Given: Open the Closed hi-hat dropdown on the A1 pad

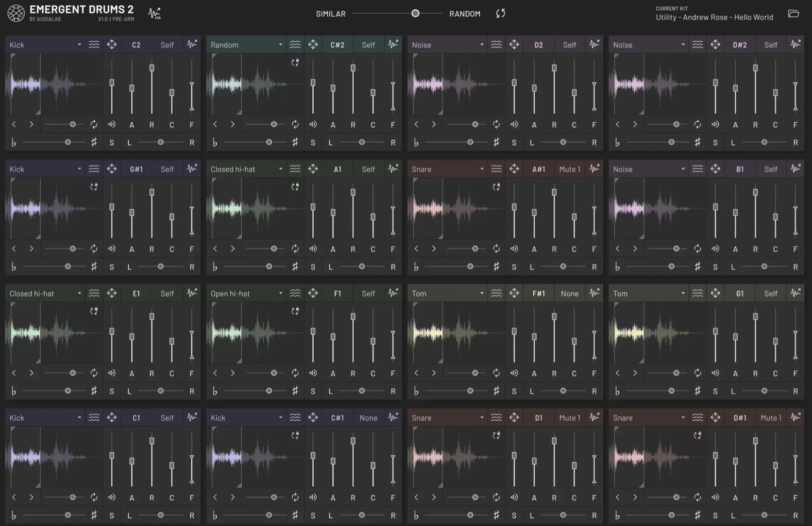Looking at the screenshot, I should [246, 169].
